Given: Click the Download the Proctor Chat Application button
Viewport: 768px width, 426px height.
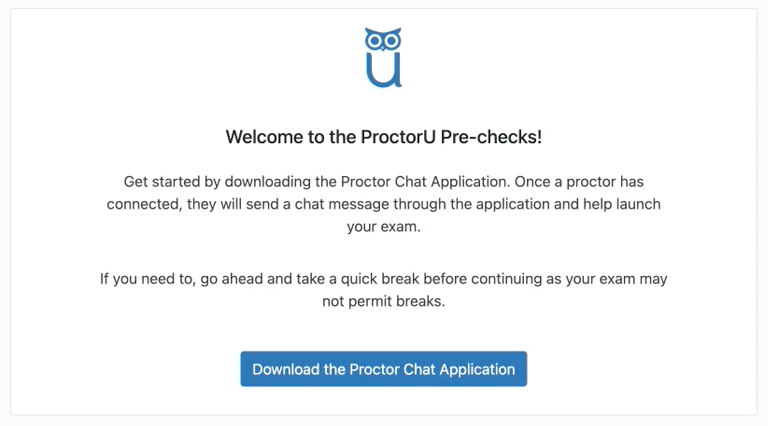Looking at the screenshot, I should pyautogui.click(x=384, y=369).
